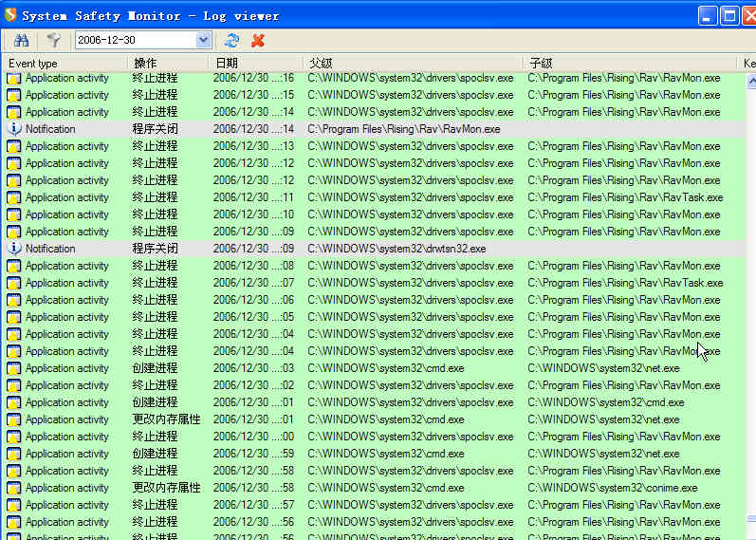Click the date cell ending in :00
Screen dimensions: 756x540
tap(253, 437)
